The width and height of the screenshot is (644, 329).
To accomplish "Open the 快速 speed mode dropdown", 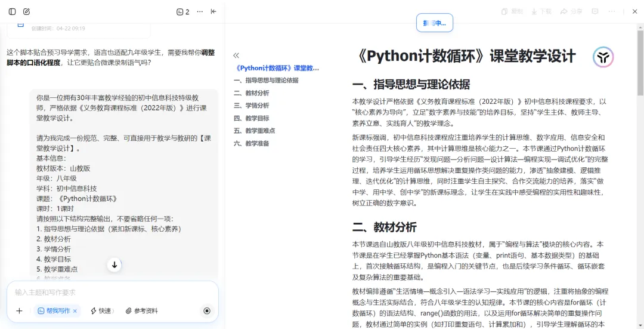I will coord(102,311).
